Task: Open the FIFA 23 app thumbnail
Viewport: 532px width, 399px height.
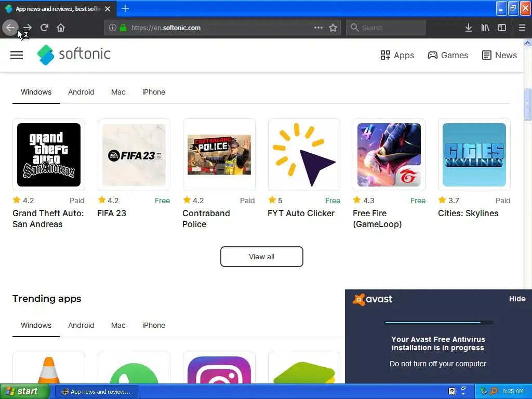Action: point(134,155)
